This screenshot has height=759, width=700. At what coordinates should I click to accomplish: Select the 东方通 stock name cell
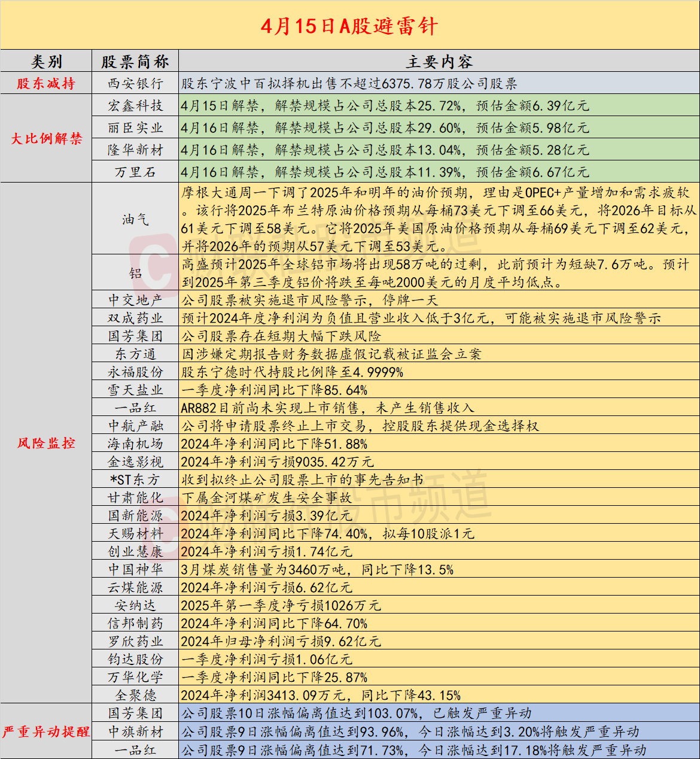click(x=135, y=354)
